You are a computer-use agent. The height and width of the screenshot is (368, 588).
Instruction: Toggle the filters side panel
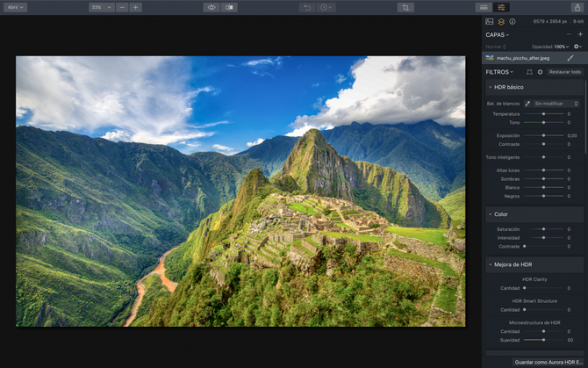(501, 7)
